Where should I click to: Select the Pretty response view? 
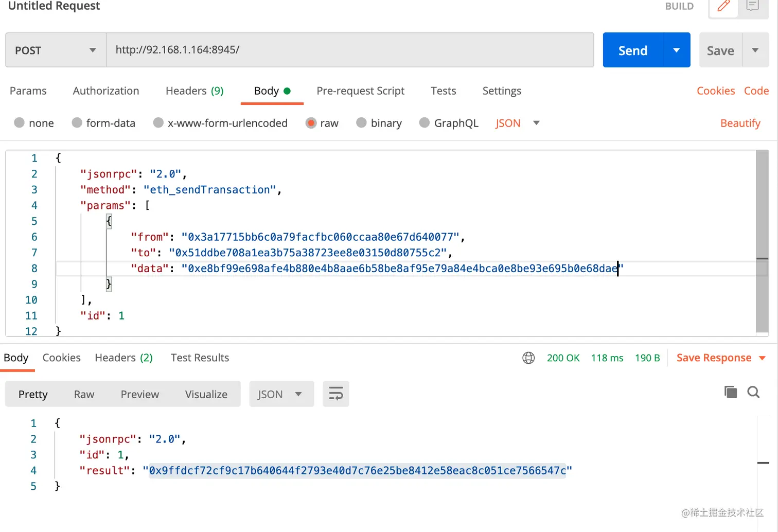click(x=33, y=395)
